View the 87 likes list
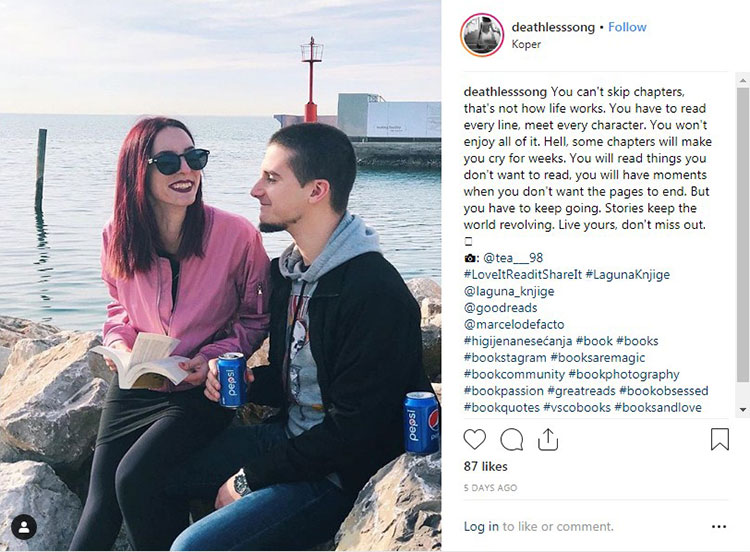Image resolution: width=750 pixels, height=552 pixels. pyautogui.click(x=485, y=466)
